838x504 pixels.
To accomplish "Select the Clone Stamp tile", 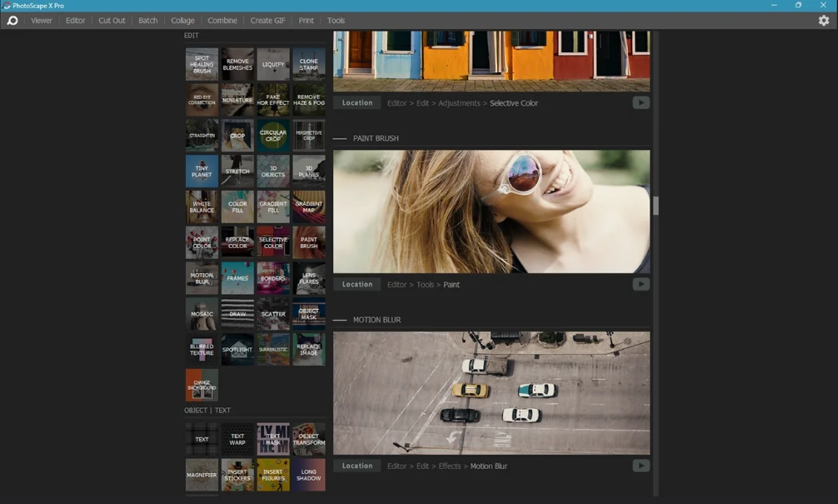I will coord(309,64).
